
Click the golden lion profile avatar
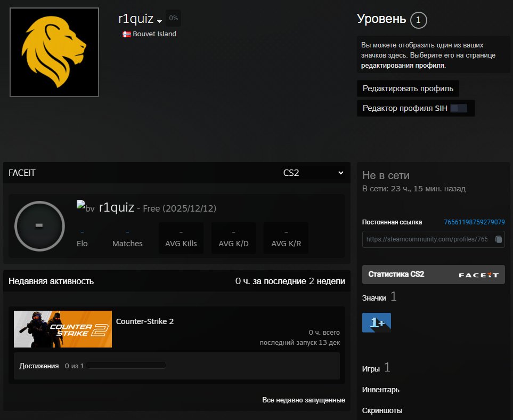(54, 52)
